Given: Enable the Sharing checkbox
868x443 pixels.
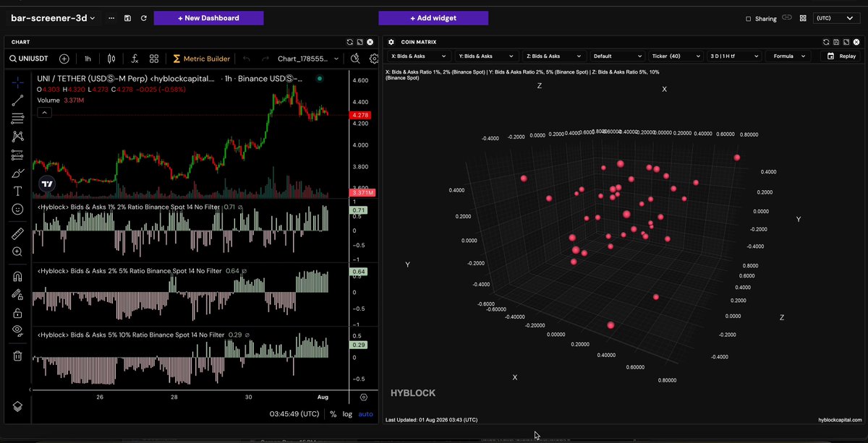Looking at the screenshot, I should [x=748, y=19].
